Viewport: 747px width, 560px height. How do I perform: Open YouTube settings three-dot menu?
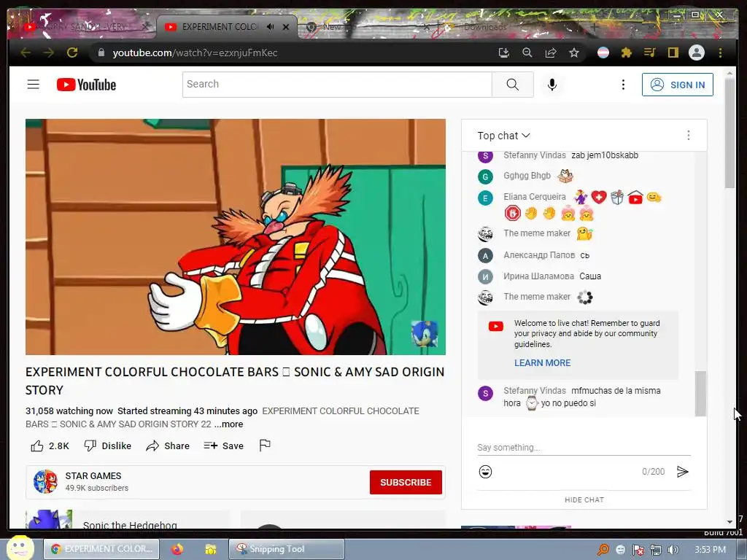tap(623, 85)
